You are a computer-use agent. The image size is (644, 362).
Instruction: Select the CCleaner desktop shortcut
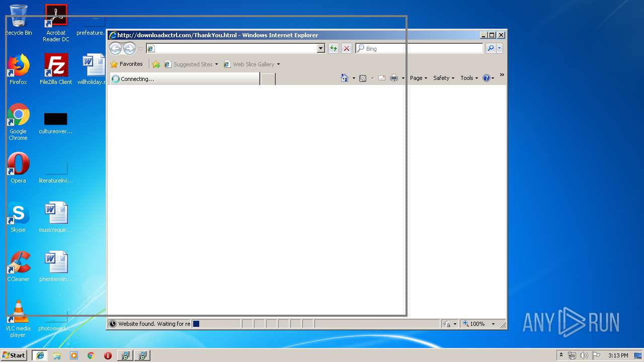point(18,266)
